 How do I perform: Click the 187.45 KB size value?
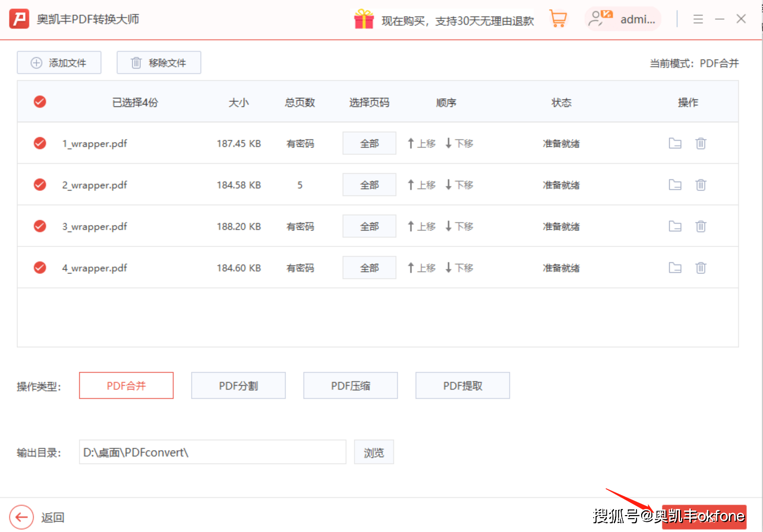point(239,144)
